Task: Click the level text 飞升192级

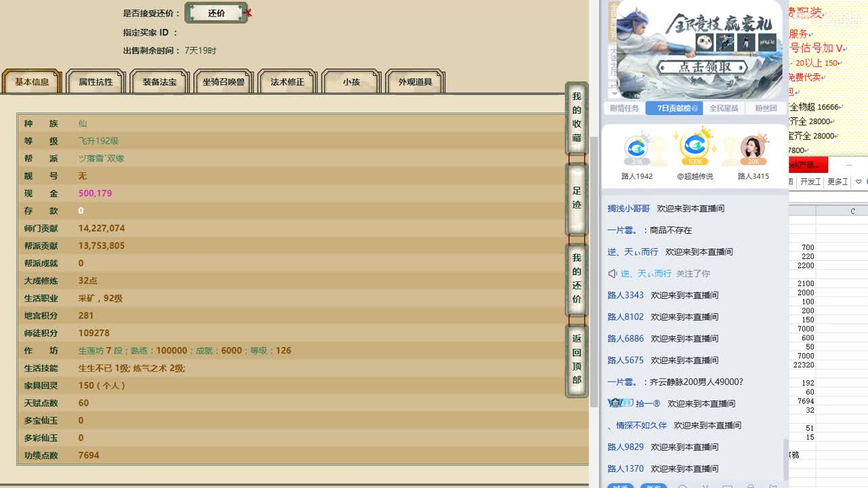Action: click(x=98, y=141)
